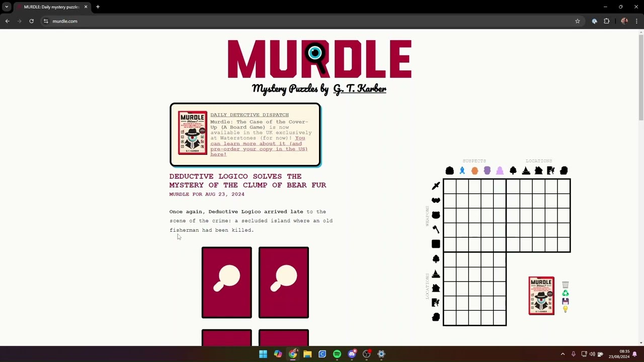Click the tree location icon in the column header
644x362 pixels.
pyautogui.click(x=513, y=171)
